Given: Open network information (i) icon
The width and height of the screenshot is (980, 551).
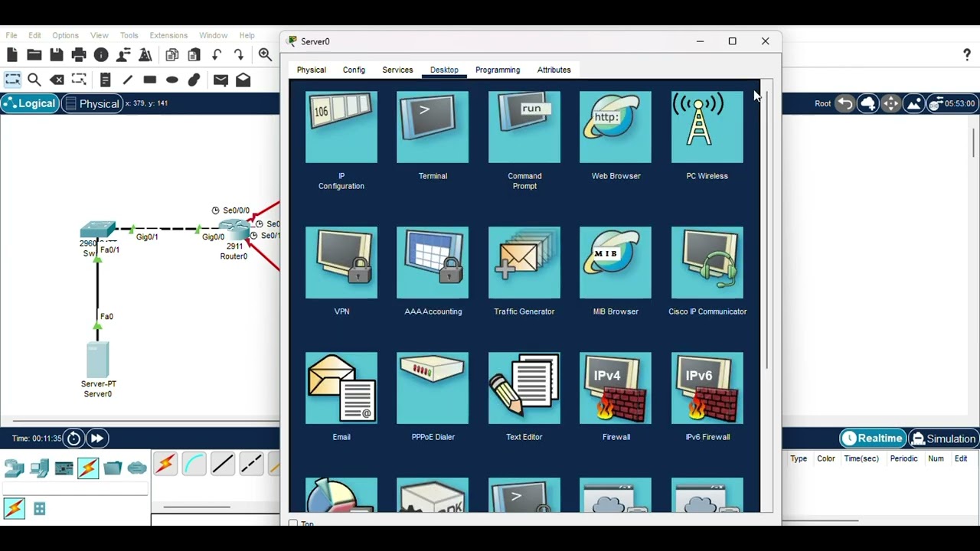Looking at the screenshot, I should pyautogui.click(x=101, y=54).
